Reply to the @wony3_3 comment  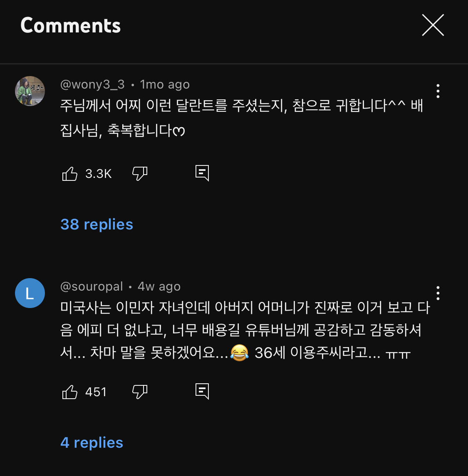click(x=202, y=173)
